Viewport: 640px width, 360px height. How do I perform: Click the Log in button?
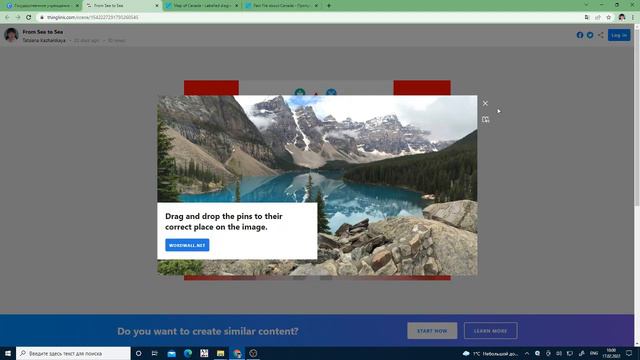[619, 35]
